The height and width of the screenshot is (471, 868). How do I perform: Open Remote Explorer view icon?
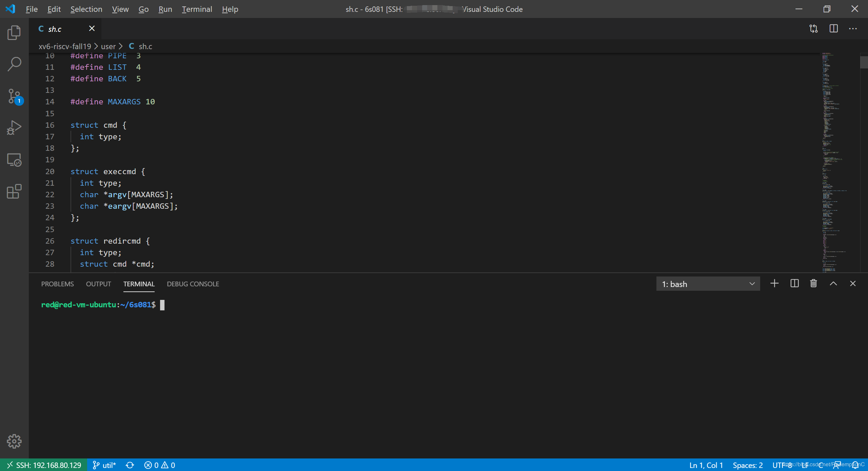coord(14,160)
